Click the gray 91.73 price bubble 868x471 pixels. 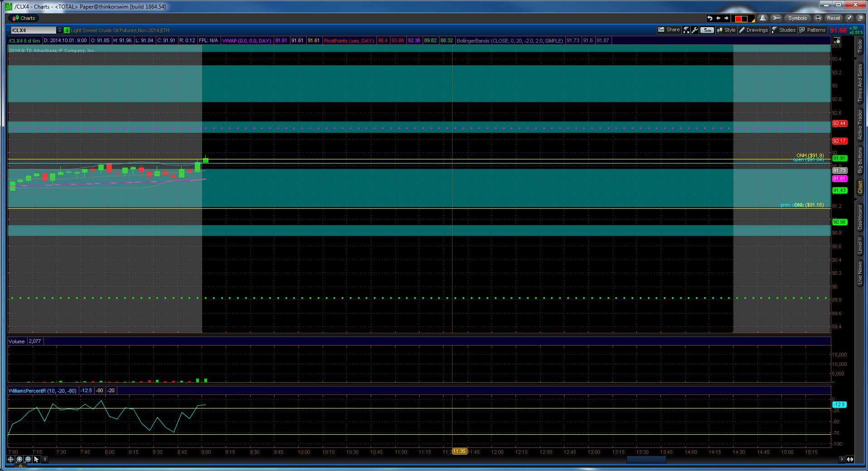pos(839,170)
